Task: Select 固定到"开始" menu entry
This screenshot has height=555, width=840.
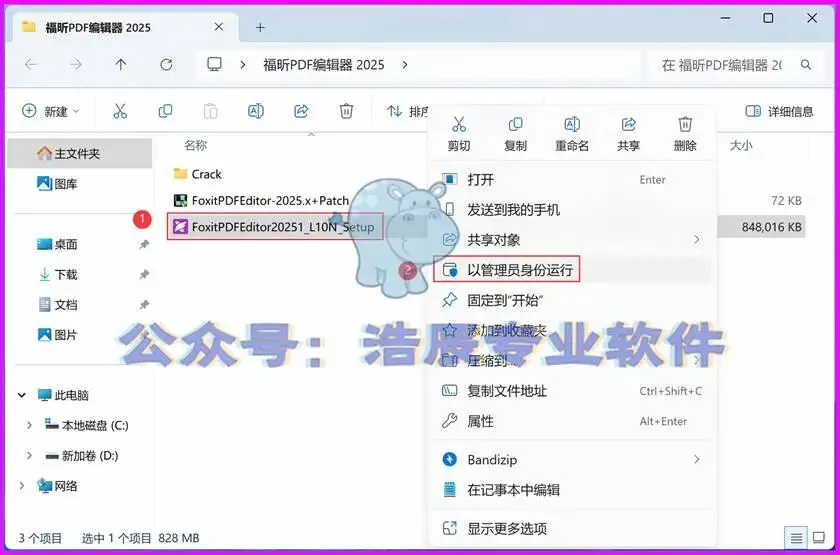Action: click(x=572, y=300)
